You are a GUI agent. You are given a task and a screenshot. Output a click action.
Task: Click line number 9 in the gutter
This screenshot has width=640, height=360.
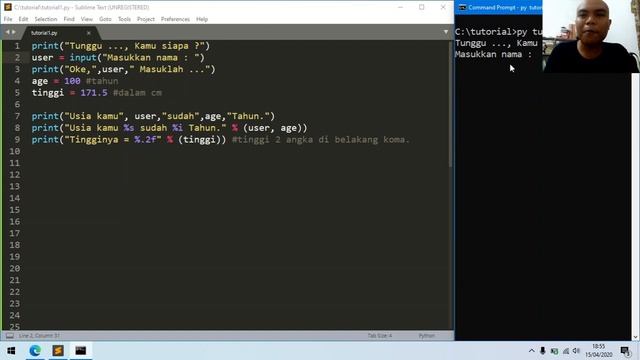[x=17, y=140]
